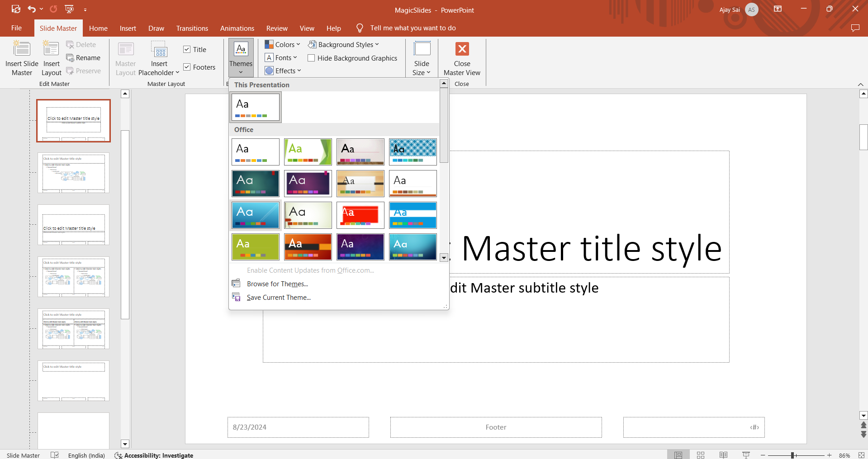Image resolution: width=868 pixels, height=459 pixels.
Task: Select the first slide master thumbnail
Action: tap(73, 121)
